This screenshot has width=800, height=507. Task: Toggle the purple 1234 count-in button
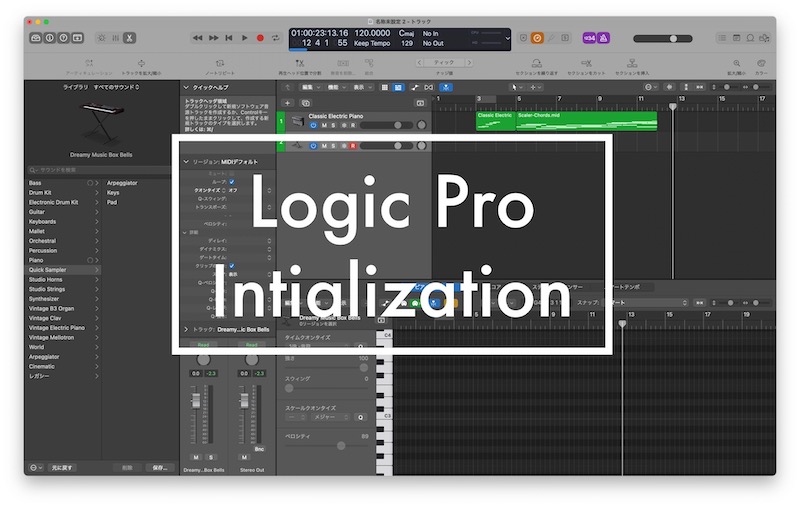[589, 38]
